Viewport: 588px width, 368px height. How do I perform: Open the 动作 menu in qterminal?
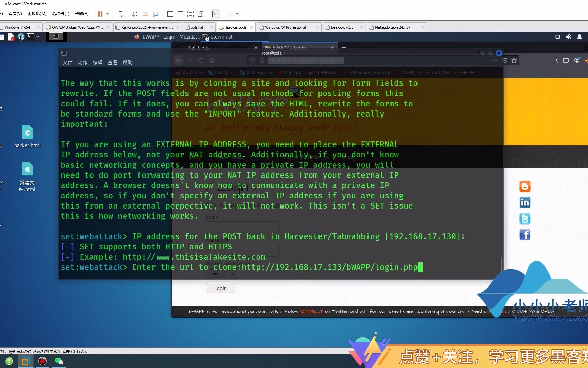(82, 63)
